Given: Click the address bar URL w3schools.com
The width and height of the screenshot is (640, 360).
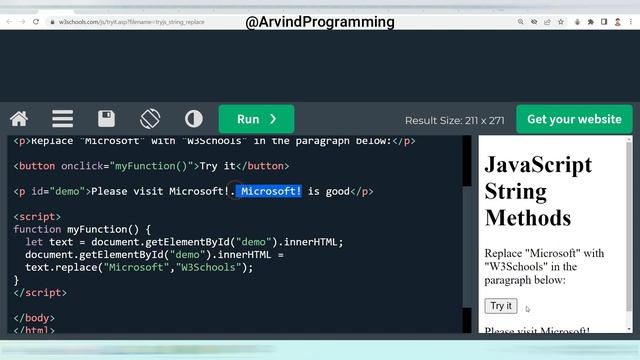Looking at the screenshot, I should click(x=131, y=22).
